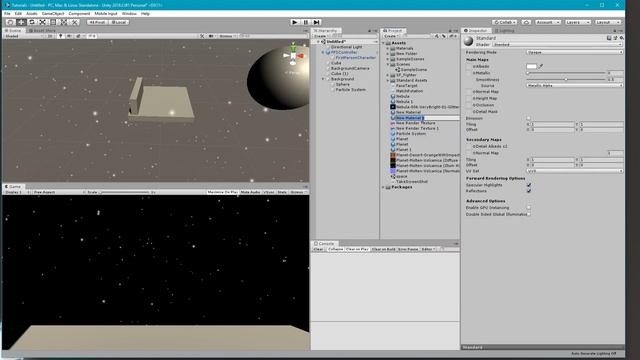640x360 pixels.
Task: Open Shaded draw mode dropdown
Action: coord(23,36)
